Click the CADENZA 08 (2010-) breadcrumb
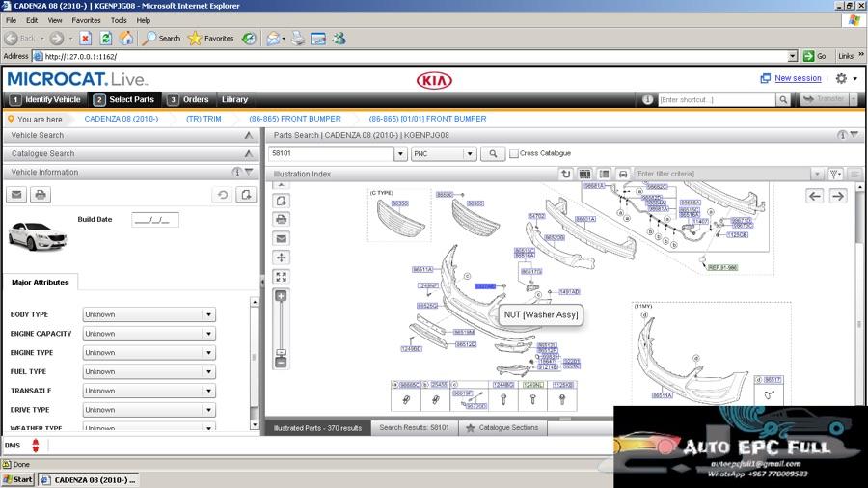868x488 pixels. tap(122, 119)
